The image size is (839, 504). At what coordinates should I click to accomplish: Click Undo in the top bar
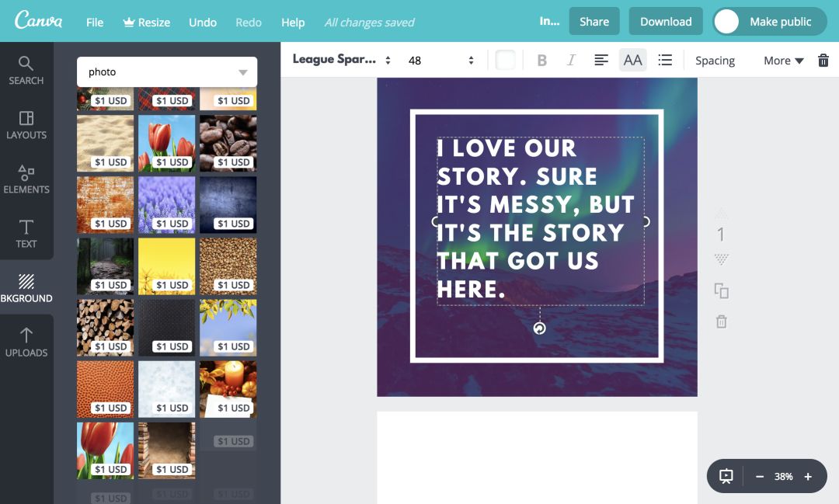pos(202,23)
